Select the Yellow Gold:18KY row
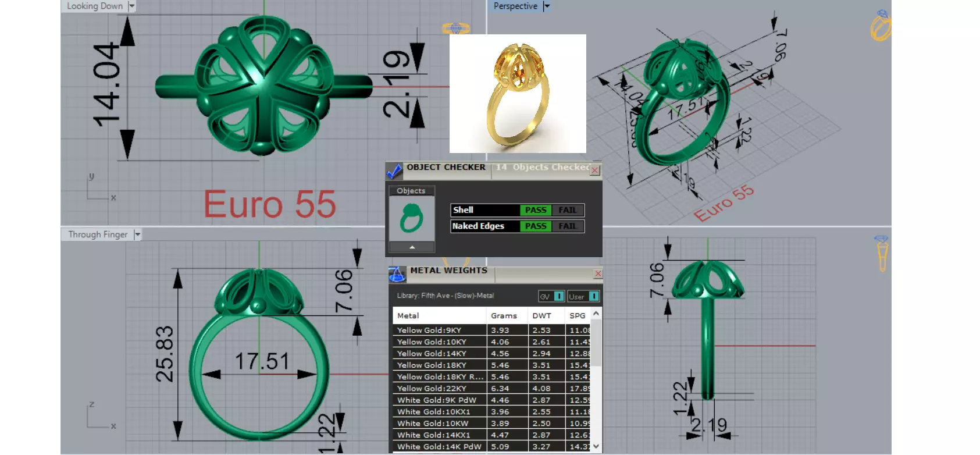Viewport: 980px width, 455px height. point(492,365)
